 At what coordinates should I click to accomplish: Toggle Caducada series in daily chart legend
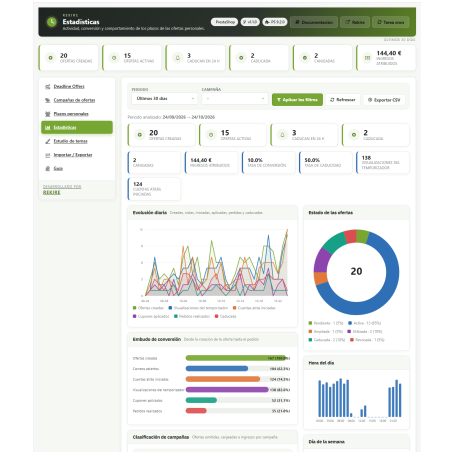tap(226, 316)
